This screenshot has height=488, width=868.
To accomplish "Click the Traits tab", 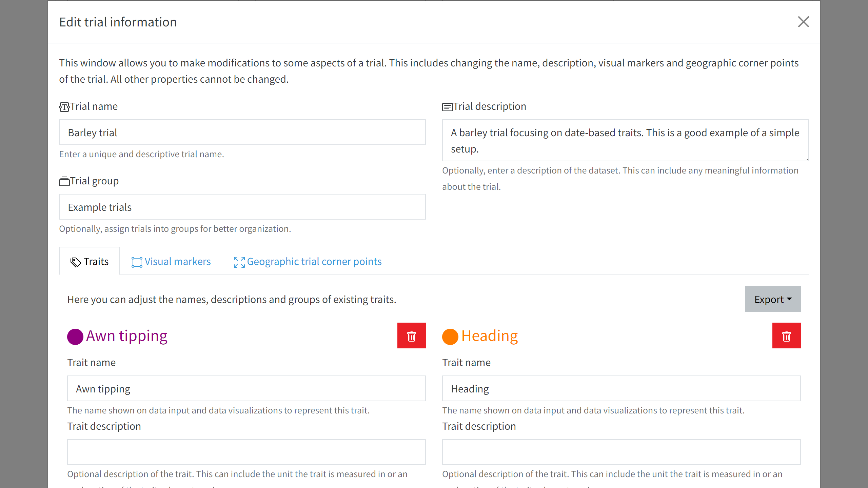I will [x=89, y=261].
